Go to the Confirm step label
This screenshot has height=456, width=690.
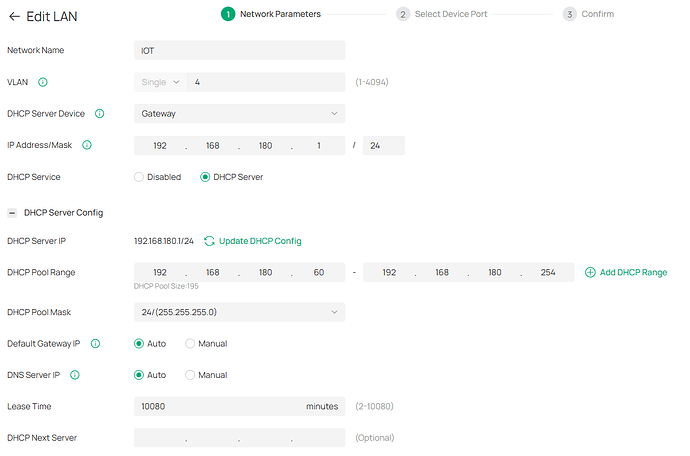click(598, 14)
